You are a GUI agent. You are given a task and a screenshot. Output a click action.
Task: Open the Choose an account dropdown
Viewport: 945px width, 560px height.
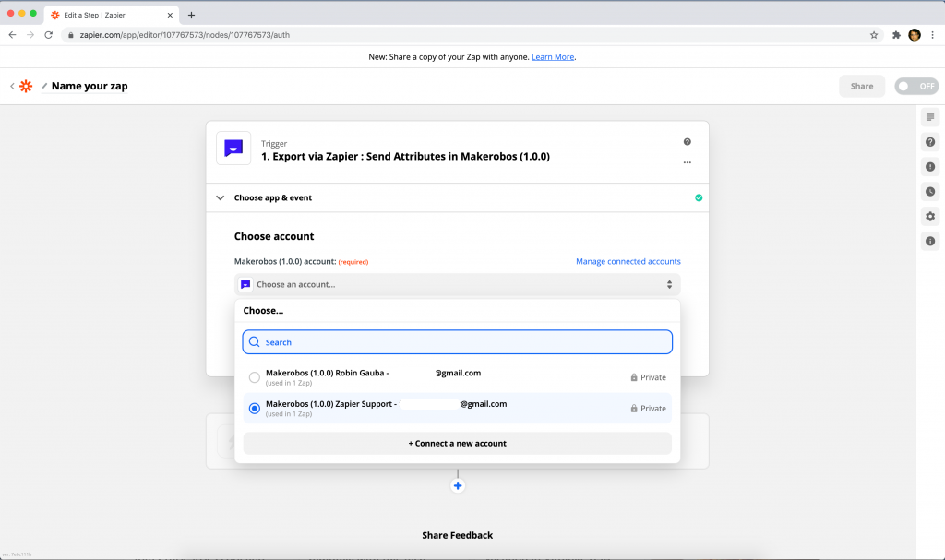coord(458,284)
